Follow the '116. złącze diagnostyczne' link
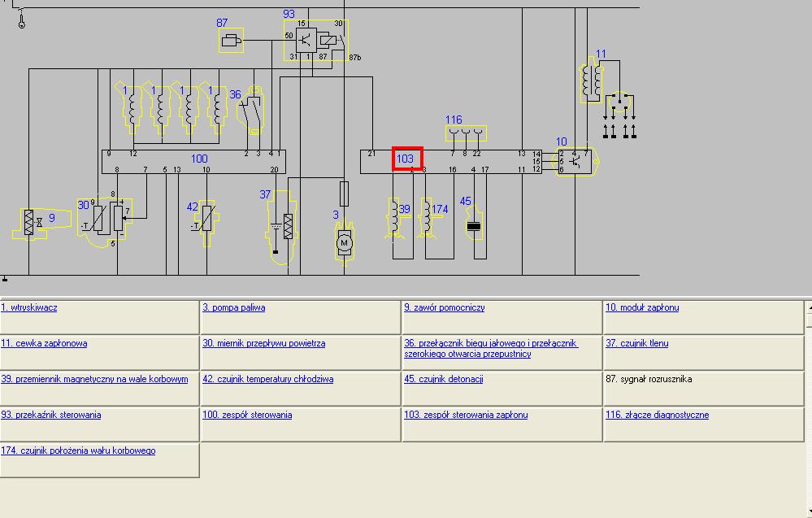This screenshot has width=812, height=518. pos(657,415)
